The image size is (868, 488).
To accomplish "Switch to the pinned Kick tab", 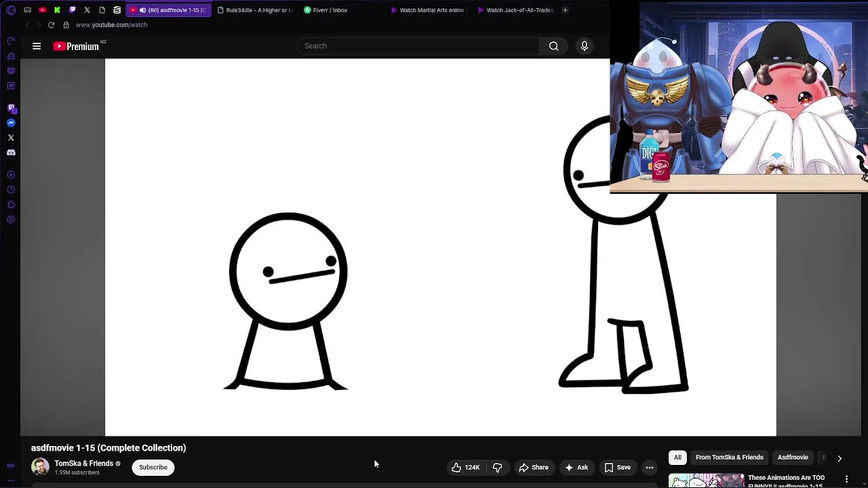I will [57, 10].
